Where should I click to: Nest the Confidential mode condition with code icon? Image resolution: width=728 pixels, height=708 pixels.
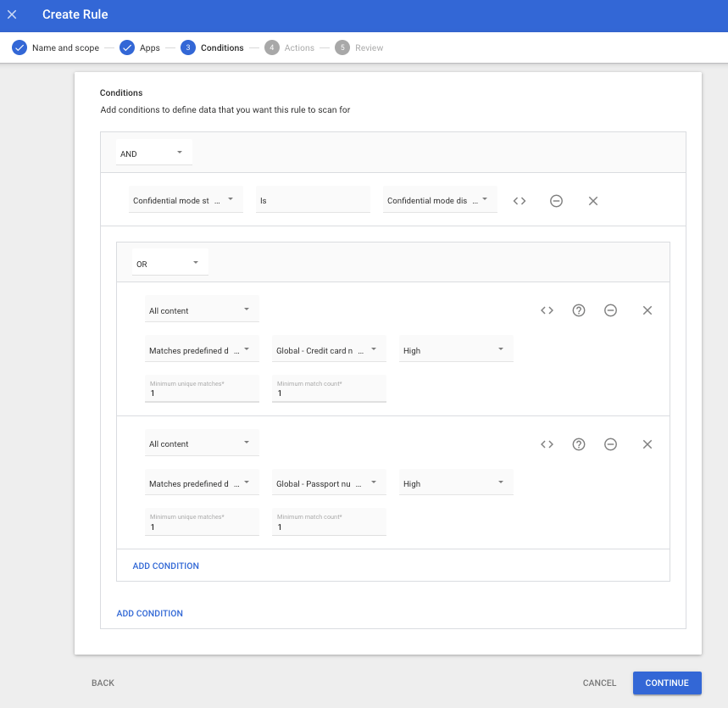[x=520, y=201]
